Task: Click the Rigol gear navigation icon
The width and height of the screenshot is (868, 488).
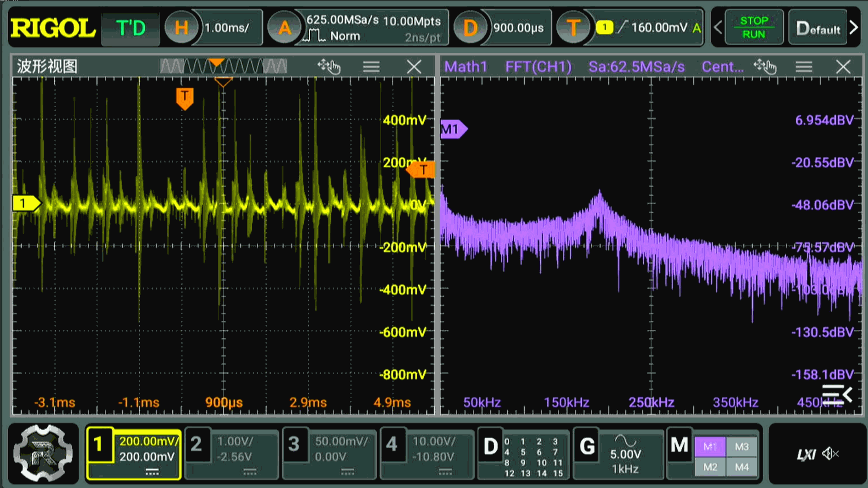Action: tap(43, 452)
